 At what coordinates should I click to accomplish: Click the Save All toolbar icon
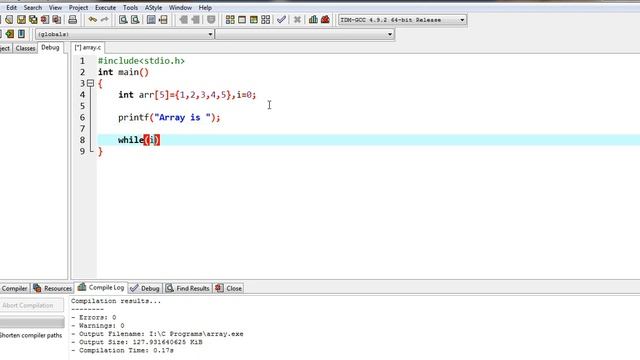pos(33,20)
